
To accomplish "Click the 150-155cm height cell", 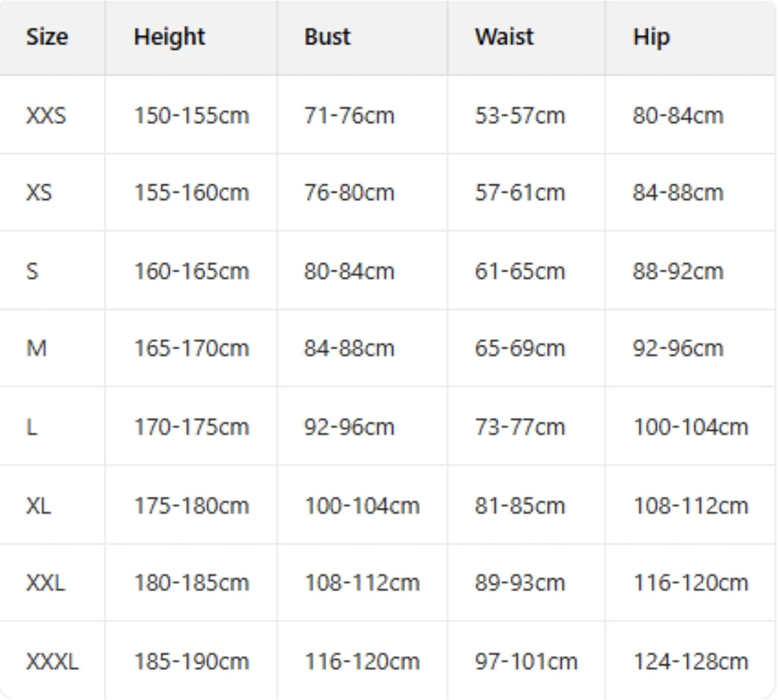I will [x=191, y=115].
